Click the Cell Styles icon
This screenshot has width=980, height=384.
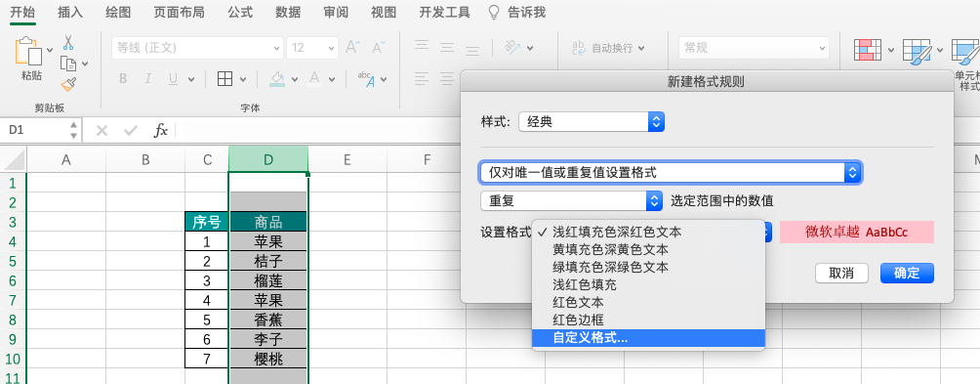[965, 51]
